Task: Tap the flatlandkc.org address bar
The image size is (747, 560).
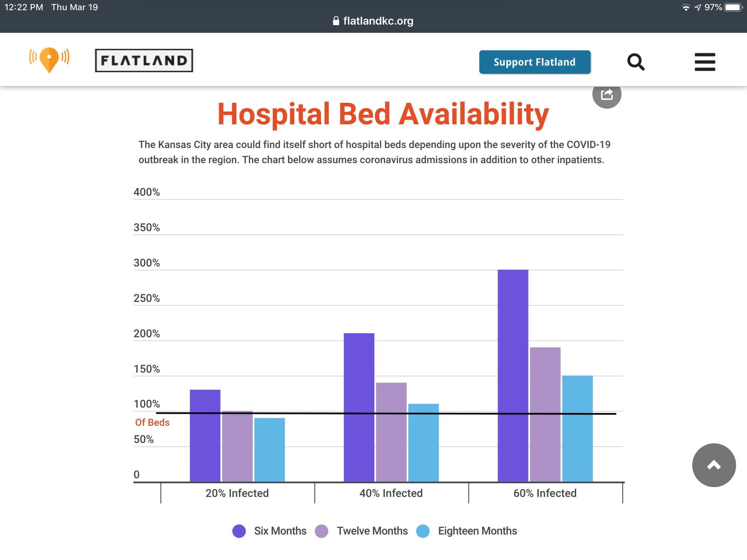Action: pyautogui.click(x=373, y=21)
